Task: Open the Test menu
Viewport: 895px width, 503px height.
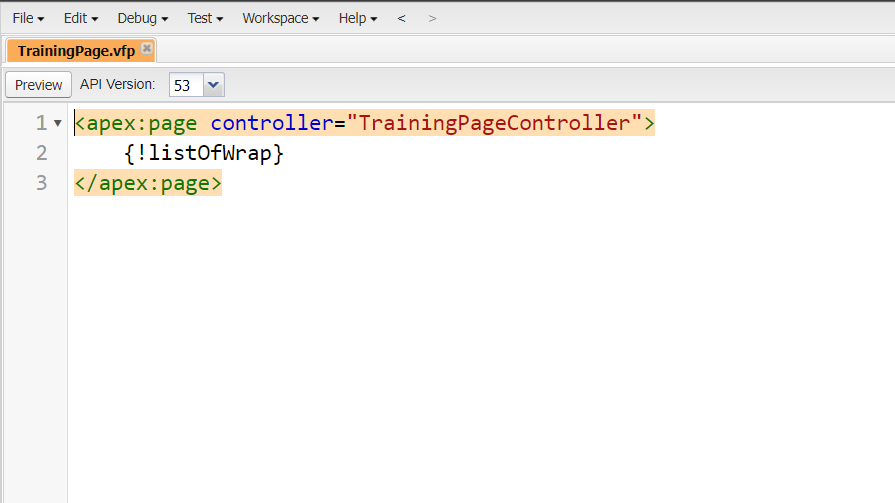Action: [205, 18]
